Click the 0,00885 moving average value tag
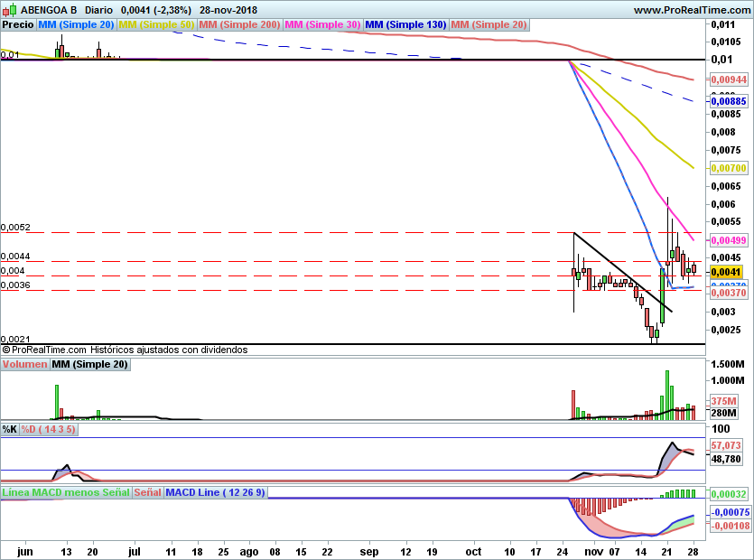This screenshot has width=754, height=560. 729,101
